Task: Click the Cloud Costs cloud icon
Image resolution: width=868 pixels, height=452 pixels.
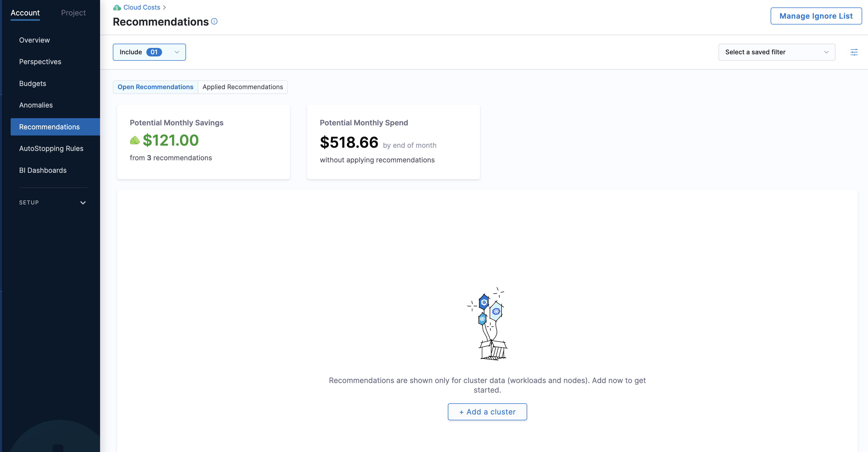Action: pos(117,7)
